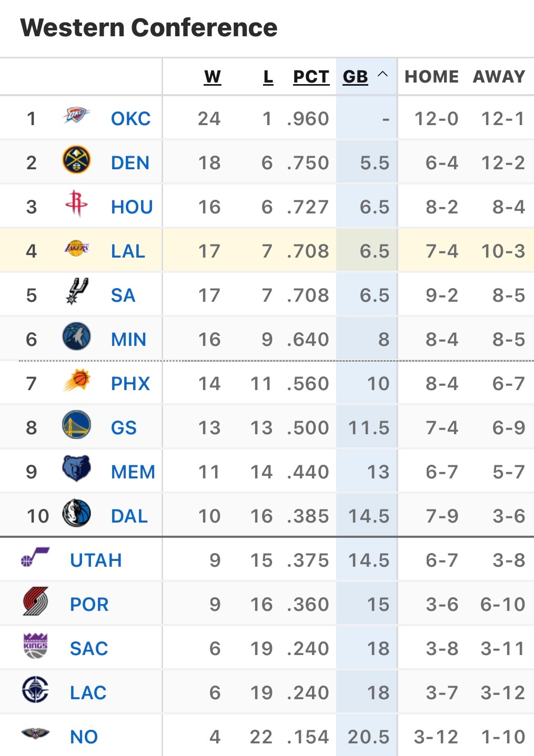534x756 pixels.
Task: Click the San Antonio Spurs logo
Action: (76, 292)
